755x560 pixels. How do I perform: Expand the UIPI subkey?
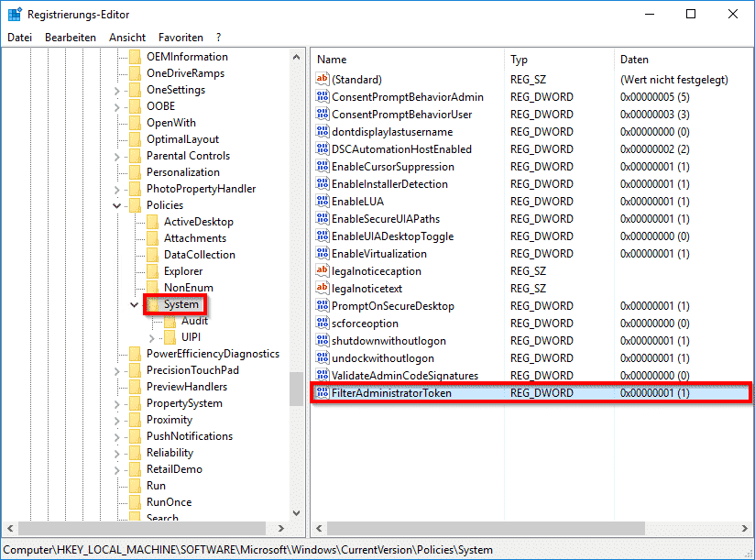point(152,338)
